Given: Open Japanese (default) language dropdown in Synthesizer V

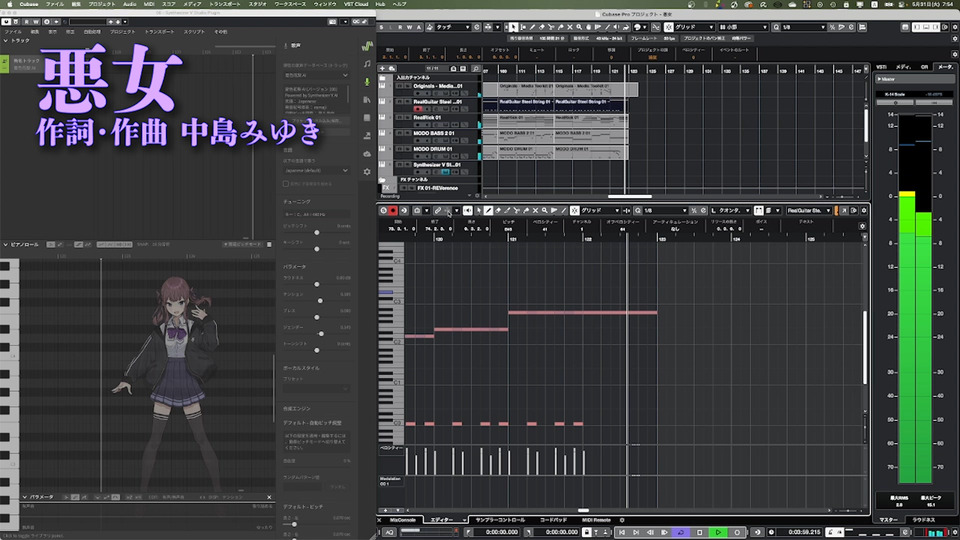Looking at the screenshot, I should tap(317, 170).
